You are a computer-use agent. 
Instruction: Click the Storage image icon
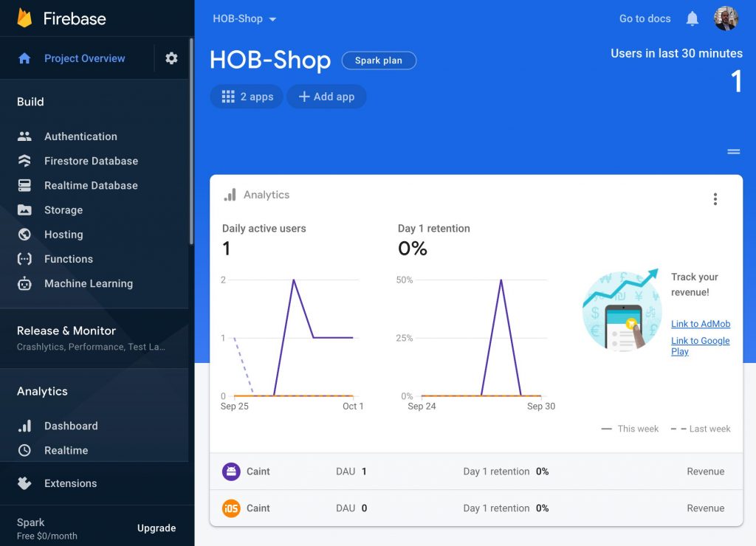coord(24,210)
